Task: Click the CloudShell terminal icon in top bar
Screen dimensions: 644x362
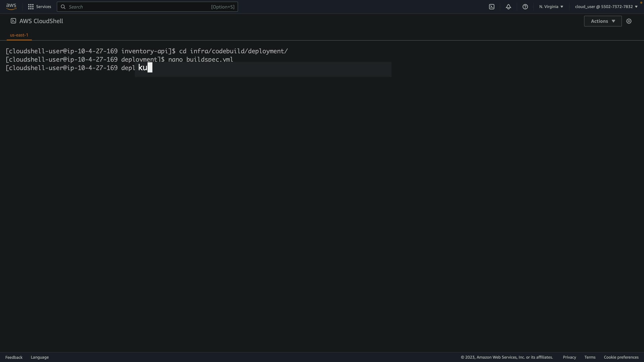Action: coord(492,7)
